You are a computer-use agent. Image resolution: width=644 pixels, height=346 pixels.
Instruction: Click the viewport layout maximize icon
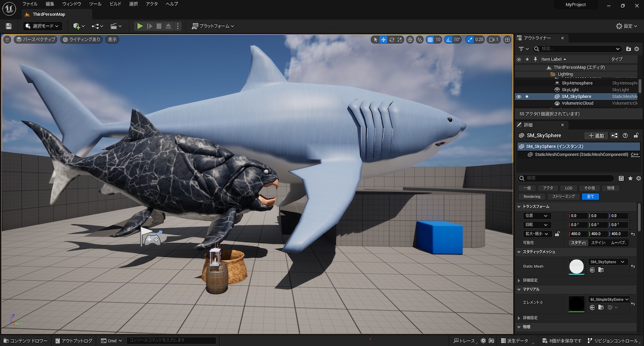507,40
